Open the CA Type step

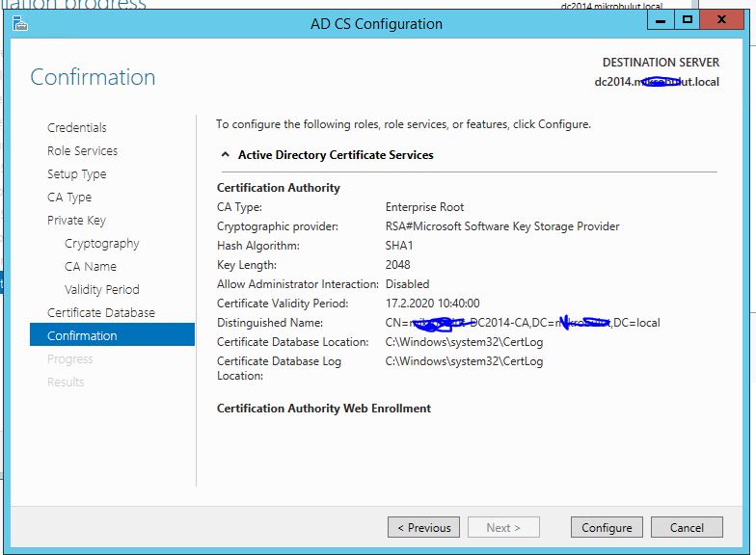pyautogui.click(x=69, y=197)
